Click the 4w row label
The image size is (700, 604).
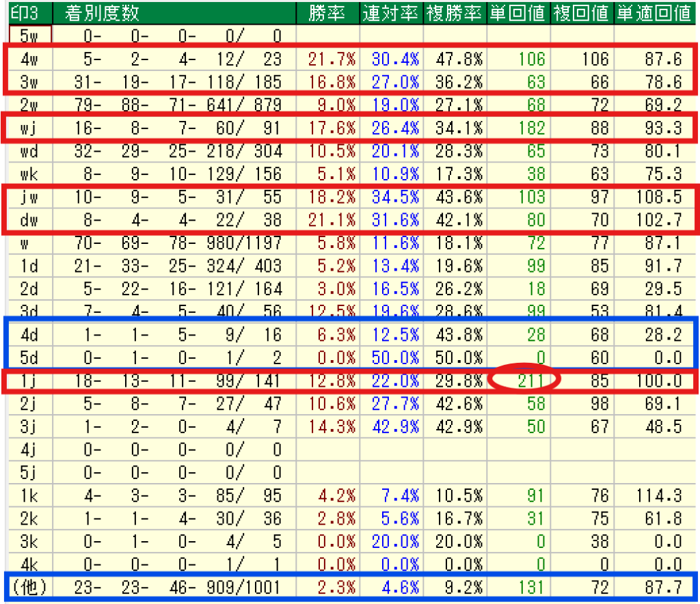(x=29, y=59)
